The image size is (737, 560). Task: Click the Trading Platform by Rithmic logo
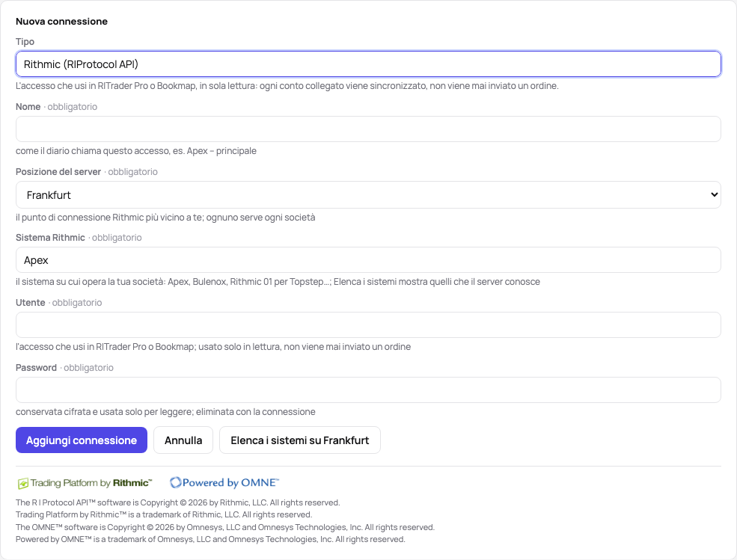85,483
